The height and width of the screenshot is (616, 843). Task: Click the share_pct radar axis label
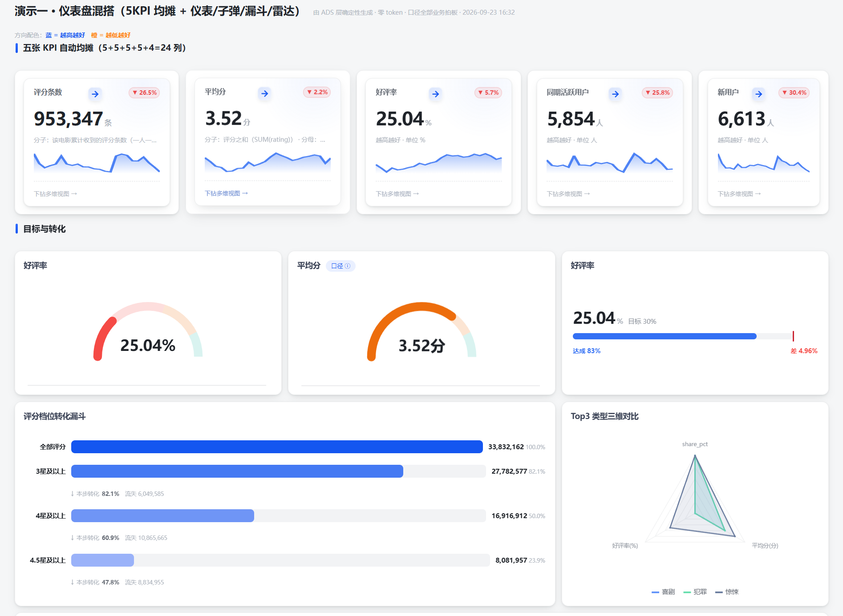pos(695,444)
